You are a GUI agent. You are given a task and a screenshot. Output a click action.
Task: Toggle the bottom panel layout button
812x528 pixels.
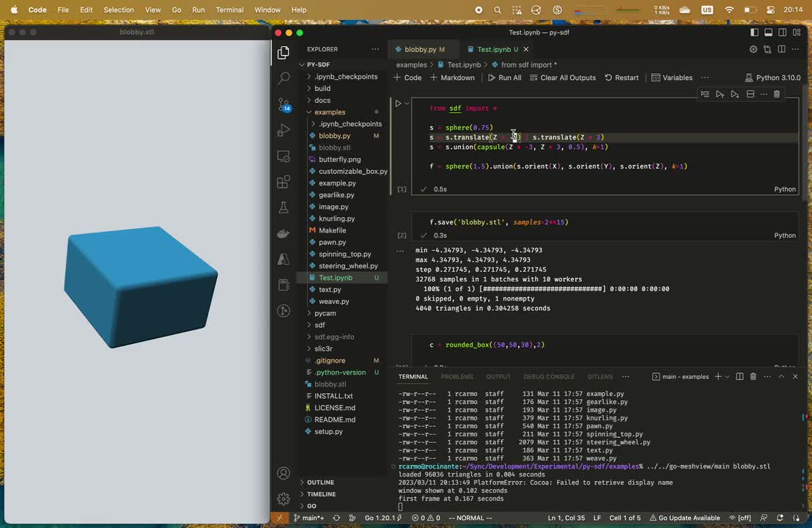pyautogui.click(x=769, y=32)
